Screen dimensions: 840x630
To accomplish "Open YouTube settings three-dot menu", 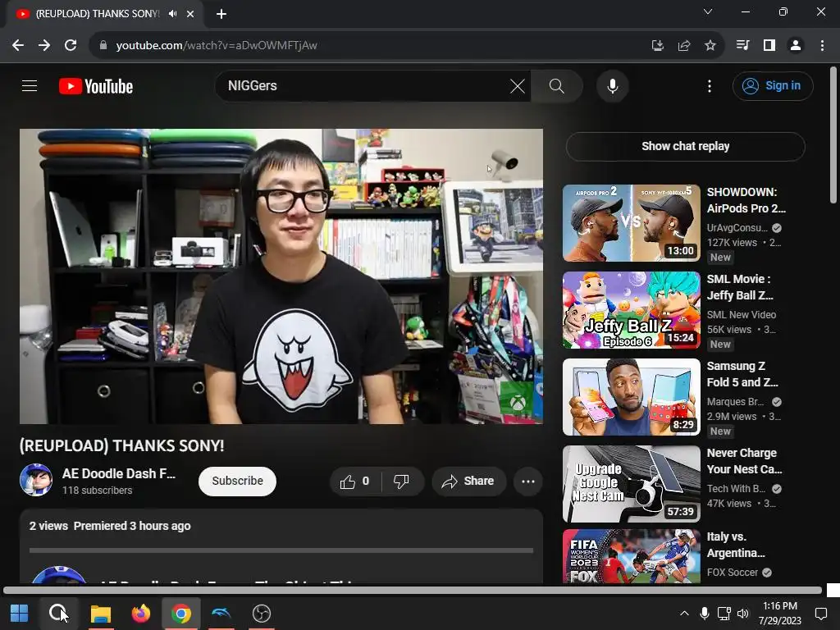I will pos(710,85).
